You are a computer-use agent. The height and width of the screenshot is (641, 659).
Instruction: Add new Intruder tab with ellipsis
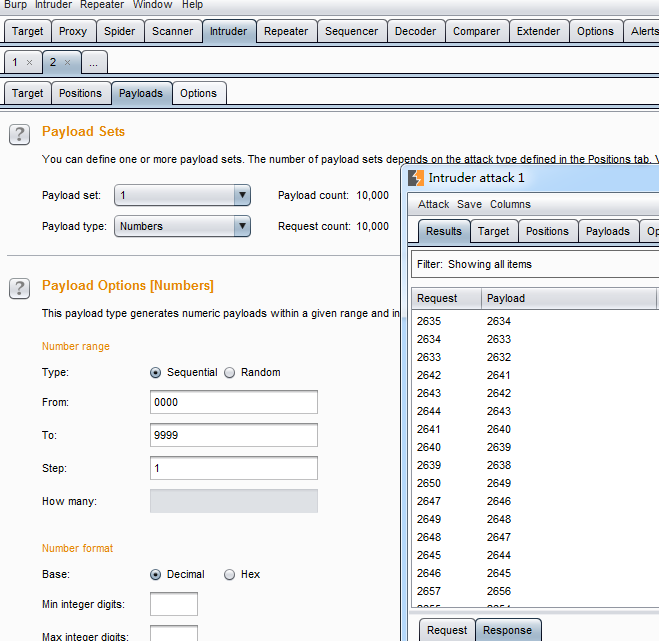tap(94, 63)
